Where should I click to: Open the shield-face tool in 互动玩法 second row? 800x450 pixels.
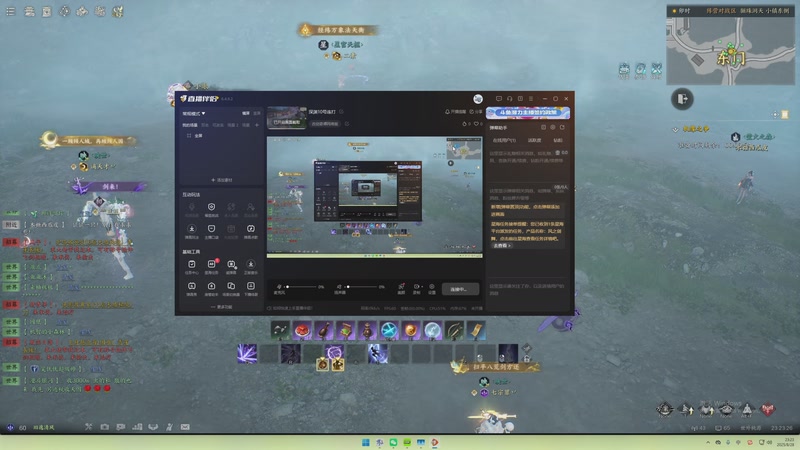point(211,229)
